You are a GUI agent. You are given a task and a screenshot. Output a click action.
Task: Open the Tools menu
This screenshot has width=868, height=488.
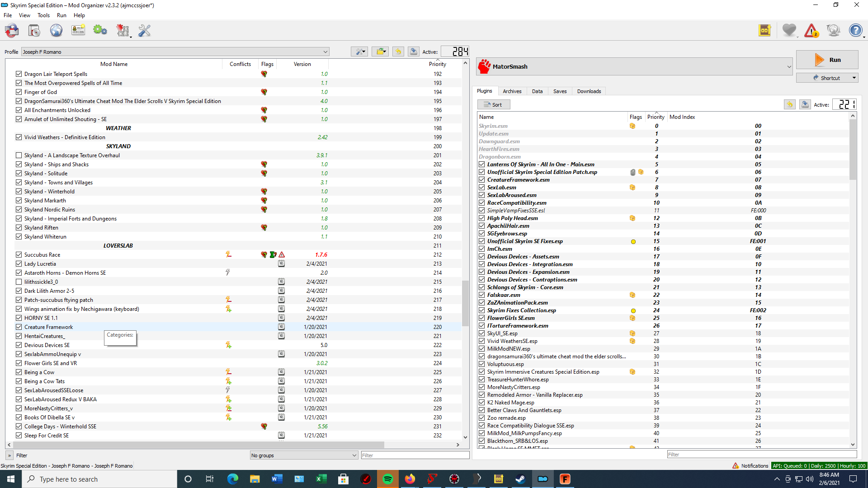coord(43,15)
